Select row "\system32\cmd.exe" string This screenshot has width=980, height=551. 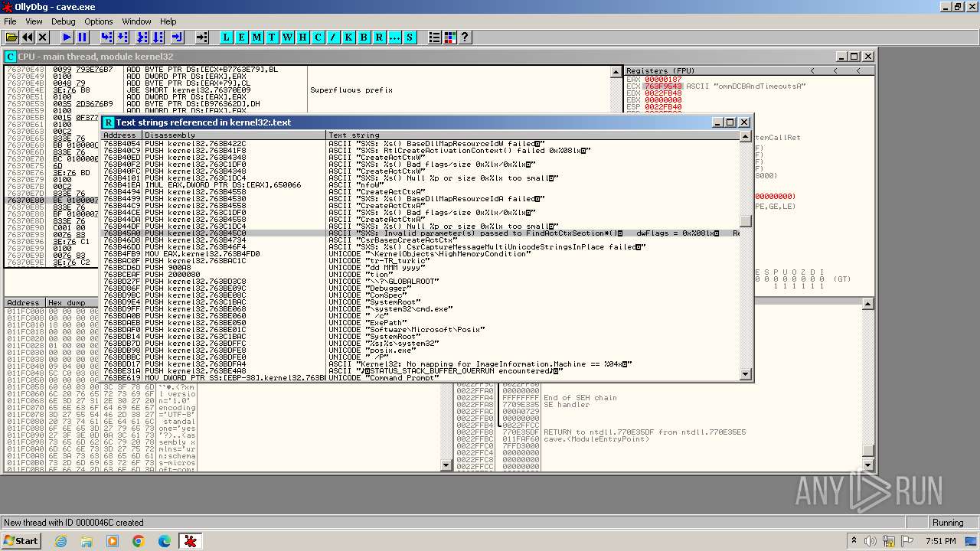tap(421, 309)
